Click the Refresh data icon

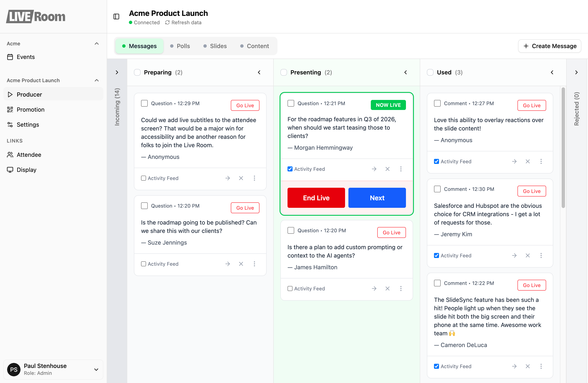click(167, 22)
